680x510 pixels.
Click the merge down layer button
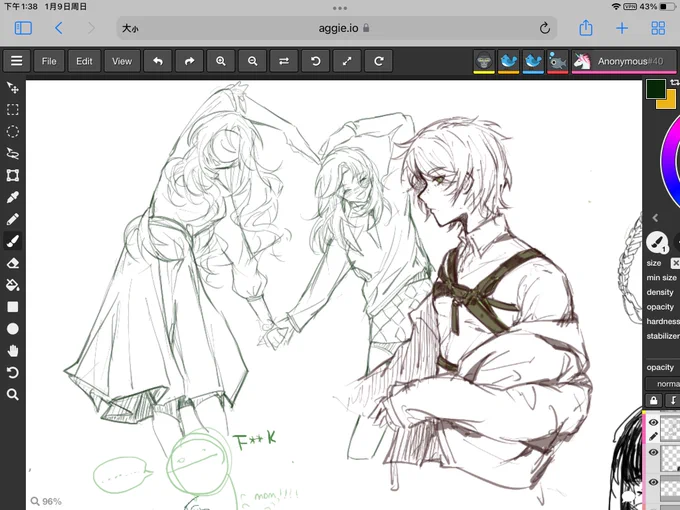[x=673, y=400]
